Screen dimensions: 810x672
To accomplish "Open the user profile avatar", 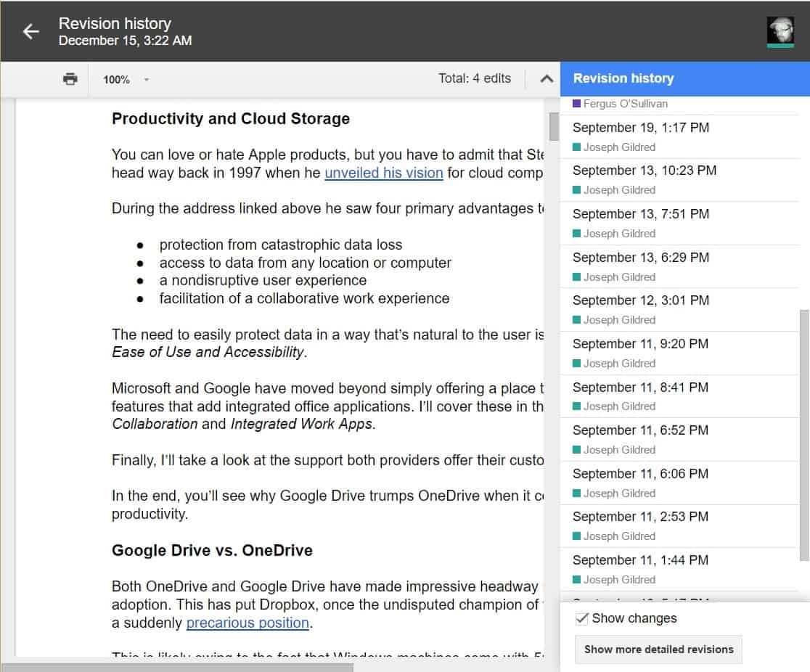I will pos(780,32).
